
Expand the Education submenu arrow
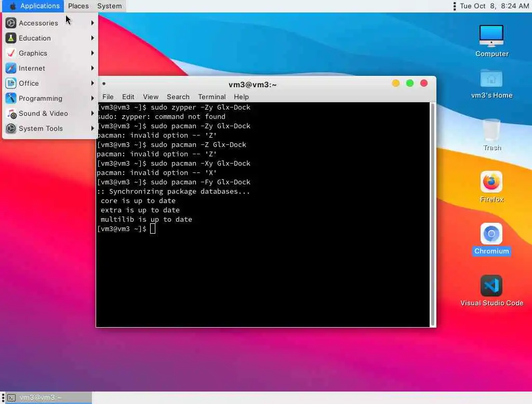tap(92, 38)
